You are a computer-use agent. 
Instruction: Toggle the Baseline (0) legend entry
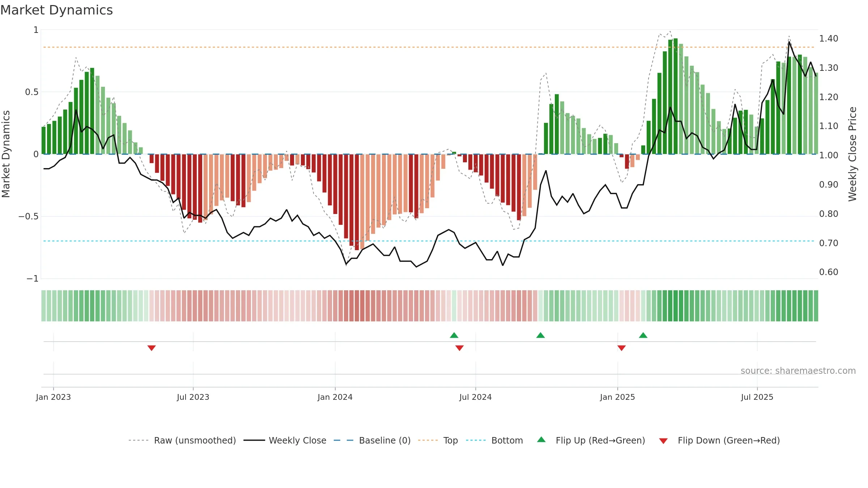click(372, 440)
